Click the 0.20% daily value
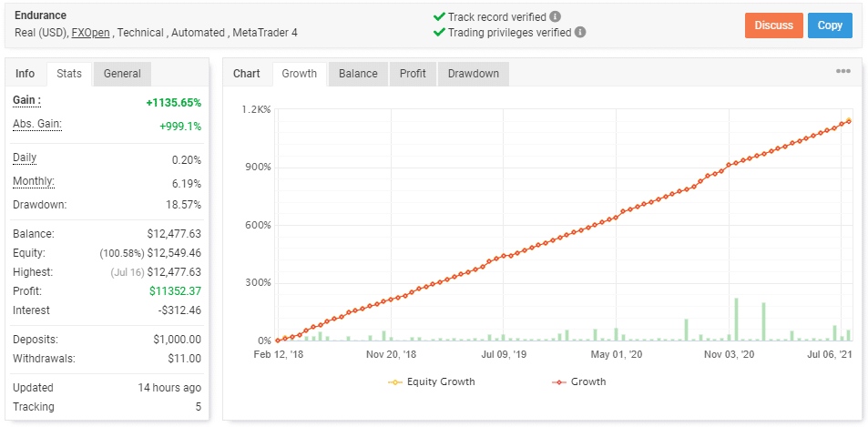 point(187,160)
